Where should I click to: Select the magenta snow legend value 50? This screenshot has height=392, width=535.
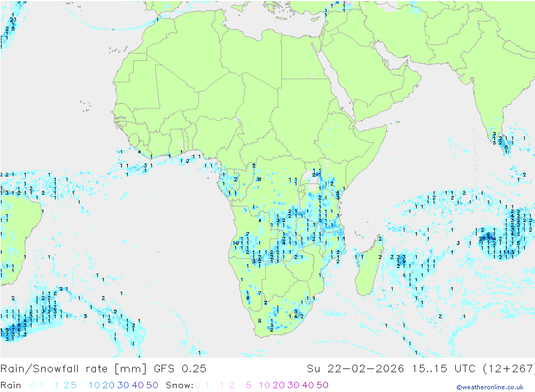(323, 385)
